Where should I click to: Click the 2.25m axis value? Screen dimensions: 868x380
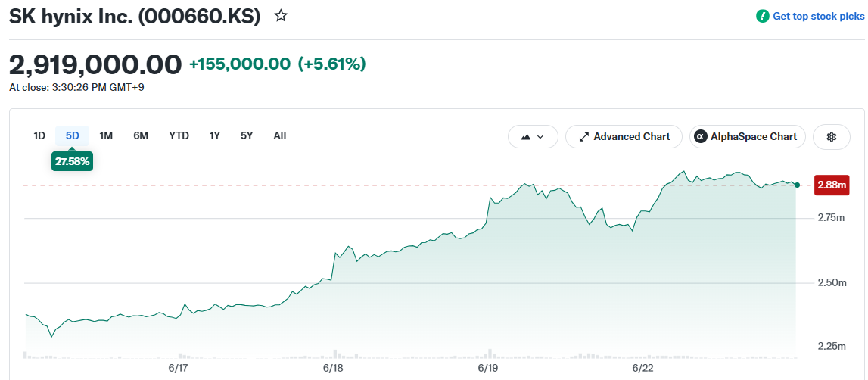[832, 347]
